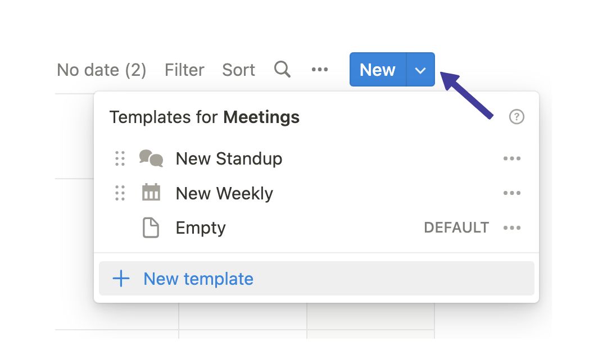Open options menu for New Standup template
The height and width of the screenshot is (364, 607).
[x=512, y=158]
